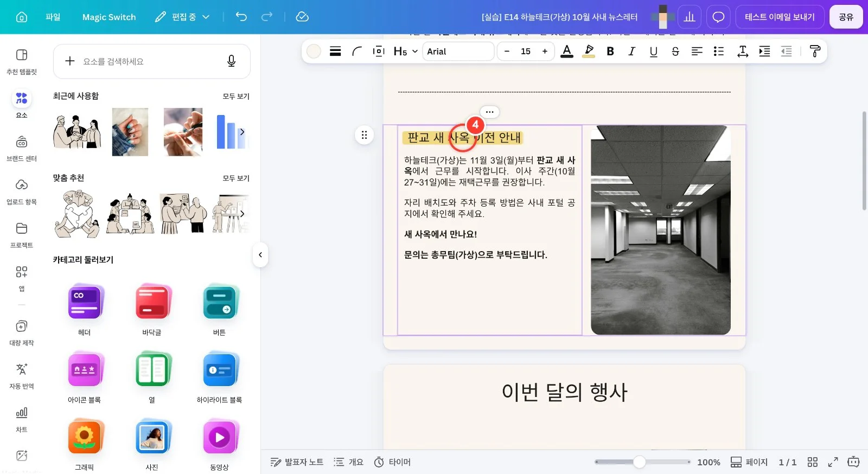Toggle italic formatting

click(x=632, y=51)
